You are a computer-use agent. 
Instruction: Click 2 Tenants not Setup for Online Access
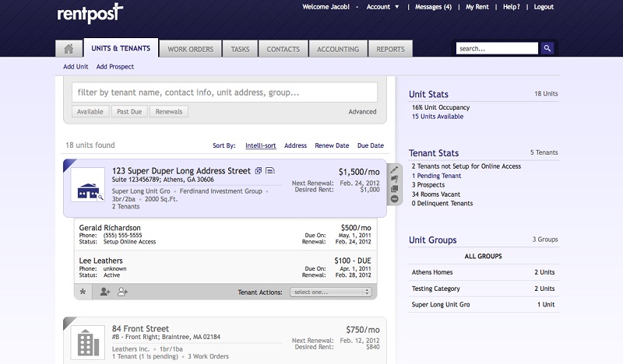(x=466, y=166)
